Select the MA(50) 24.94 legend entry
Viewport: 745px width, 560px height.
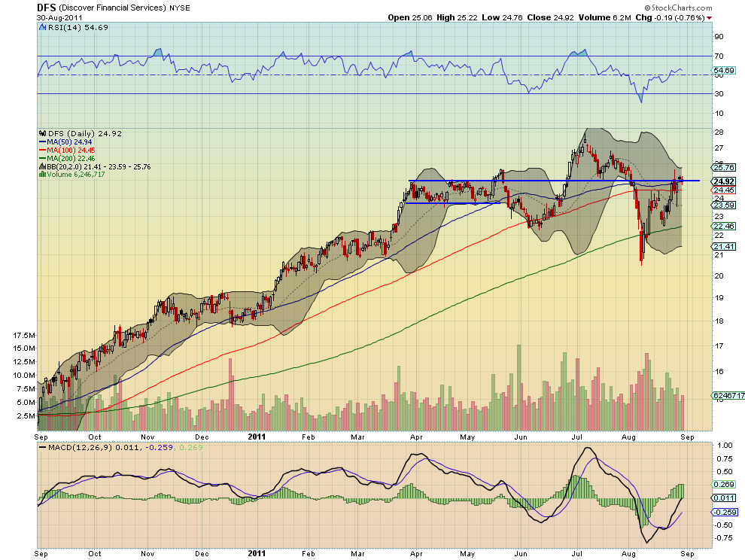point(65,142)
